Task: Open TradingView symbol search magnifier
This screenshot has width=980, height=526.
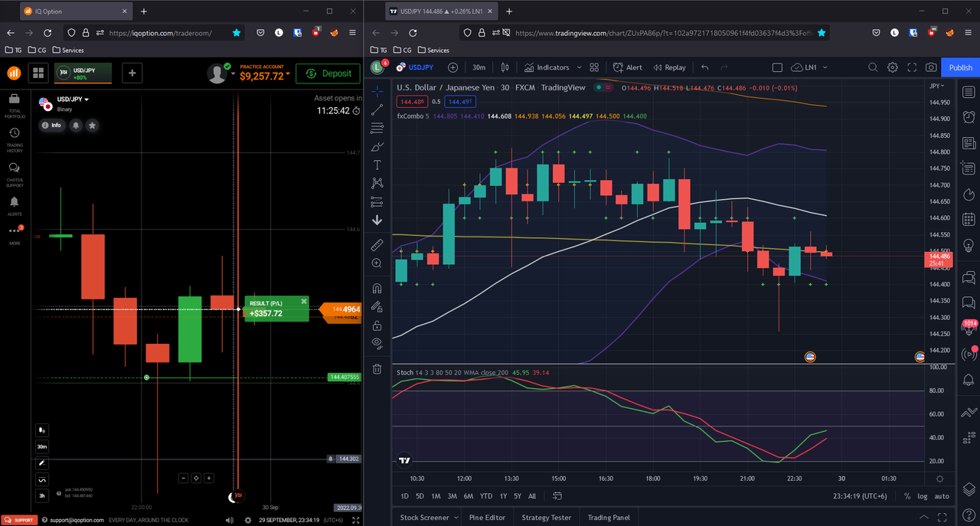Action: [x=873, y=67]
